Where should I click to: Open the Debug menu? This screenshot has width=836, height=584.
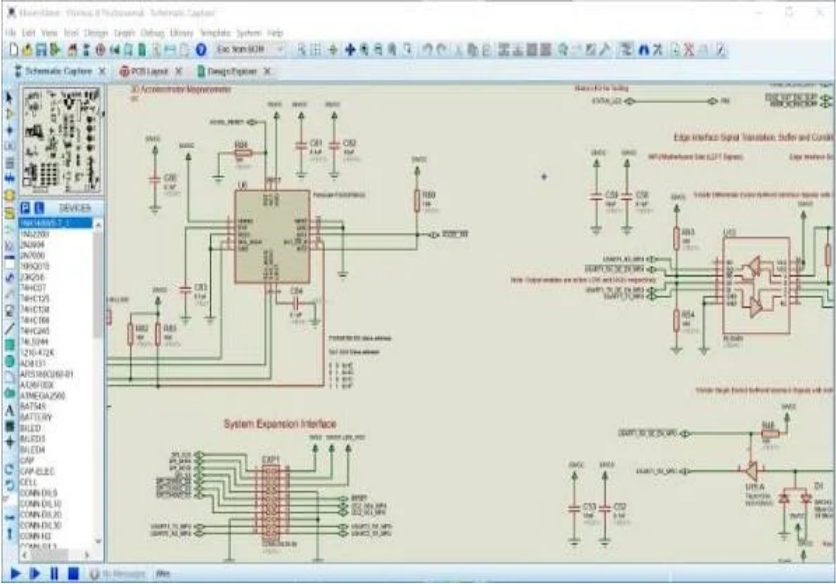[x=152, y=33]
